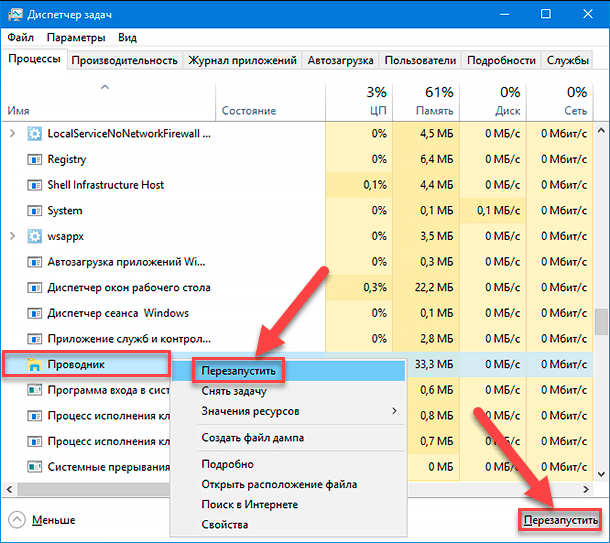Expand the LocalServiceNoNetworkFirewall process group
Image resolution: width=610 pixels, height=543 pixels.
12,134
